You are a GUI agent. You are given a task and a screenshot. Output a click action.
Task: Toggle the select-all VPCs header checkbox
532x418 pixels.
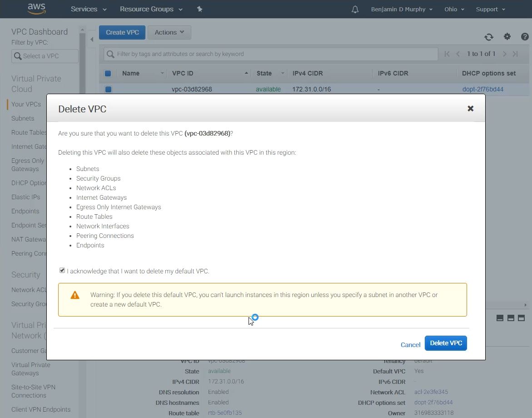[108, 73]
